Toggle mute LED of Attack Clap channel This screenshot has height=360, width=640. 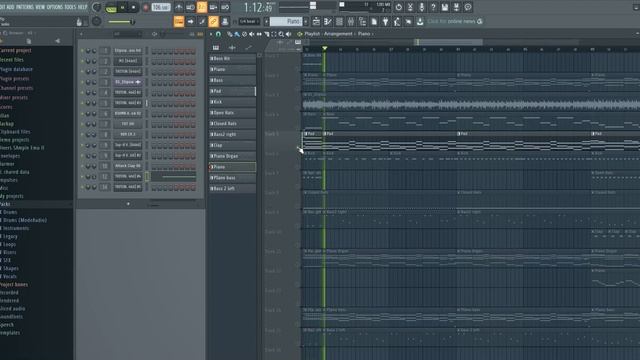(x=82, y=166)
